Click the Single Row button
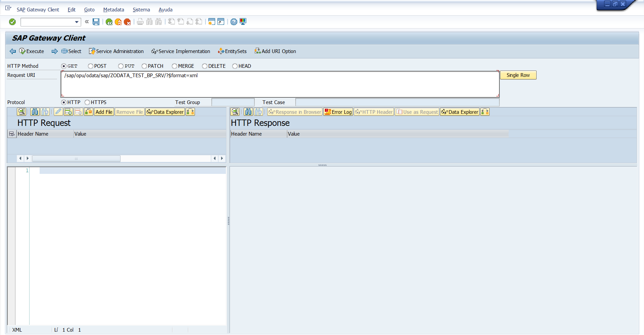Image resolution: width=644 pixels, height=335 pixels. [518, 75]
